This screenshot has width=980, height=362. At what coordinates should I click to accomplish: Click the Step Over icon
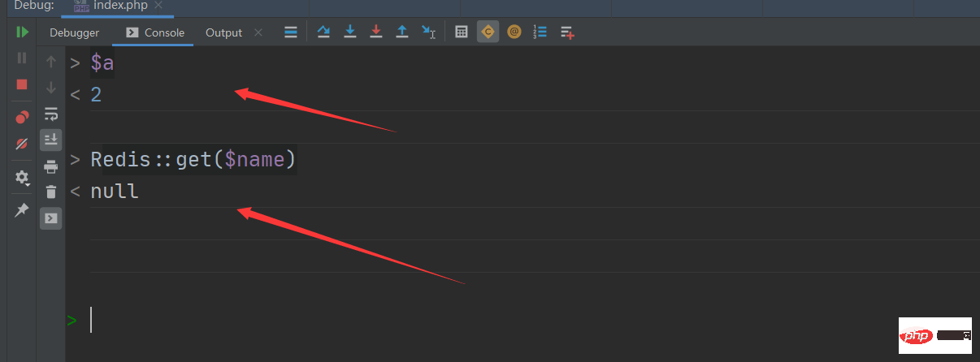[x=323, y=32]
